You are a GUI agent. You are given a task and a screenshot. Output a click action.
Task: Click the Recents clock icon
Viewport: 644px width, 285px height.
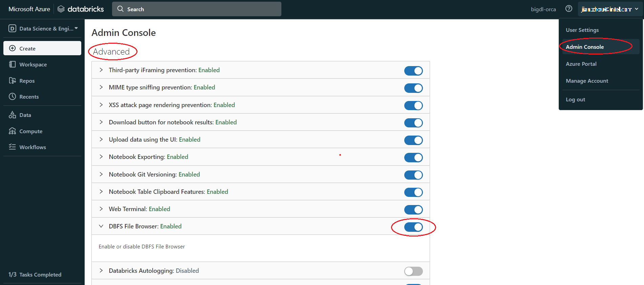tap(12, 97)
